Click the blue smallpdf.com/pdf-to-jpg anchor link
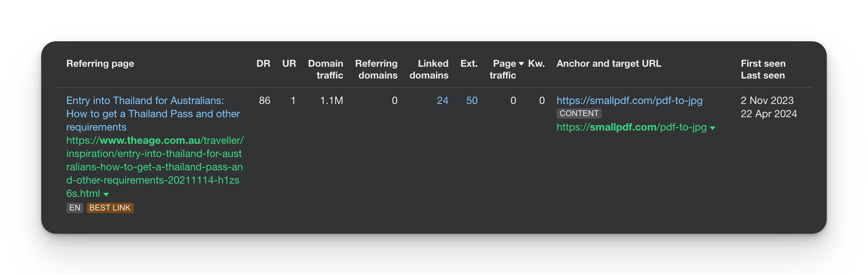Image resolution: width=868 pixels, height=275 pixels. 630,100
